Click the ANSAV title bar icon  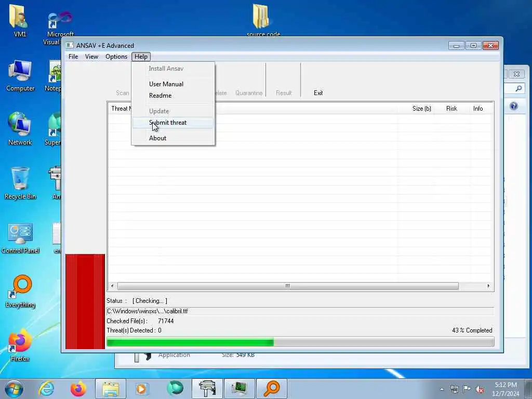coord(70,46)
